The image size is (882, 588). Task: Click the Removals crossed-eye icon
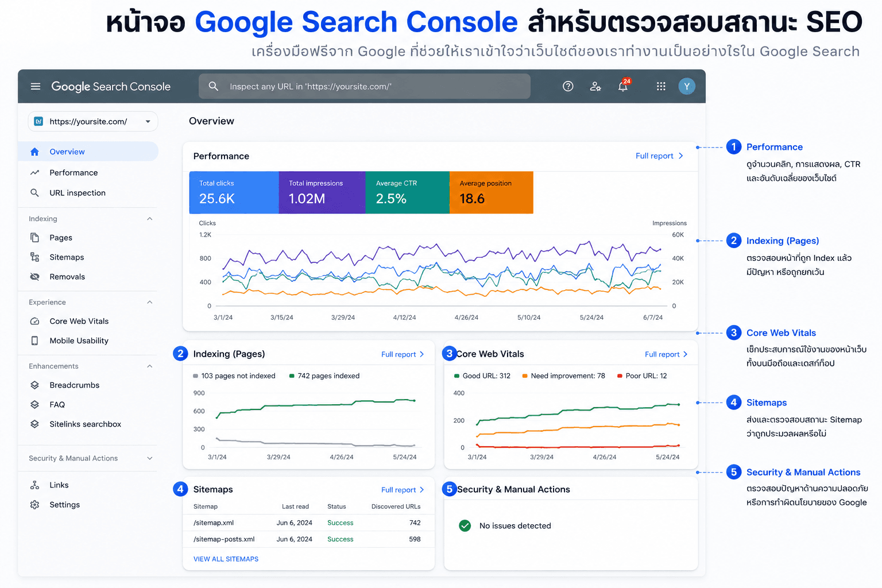(34, 277)
